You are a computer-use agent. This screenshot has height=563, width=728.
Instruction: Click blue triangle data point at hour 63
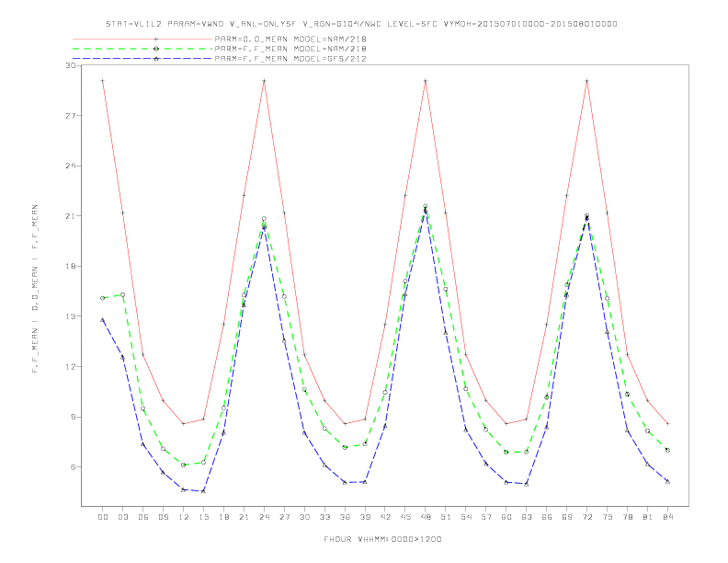click(x=527, y=484)
